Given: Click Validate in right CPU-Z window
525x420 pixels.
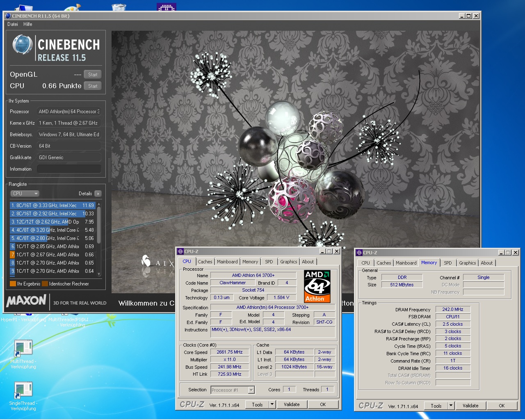Looking at the screenshot, I should 470,406.
